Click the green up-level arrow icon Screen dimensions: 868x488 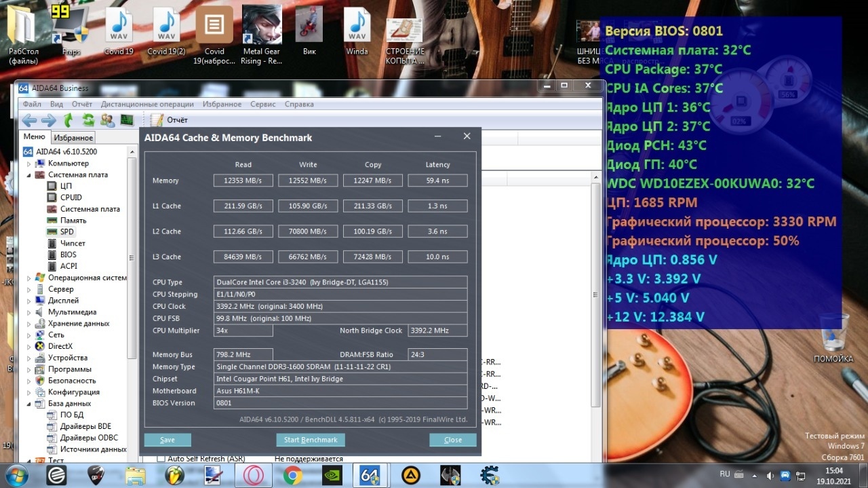point(68,120)
